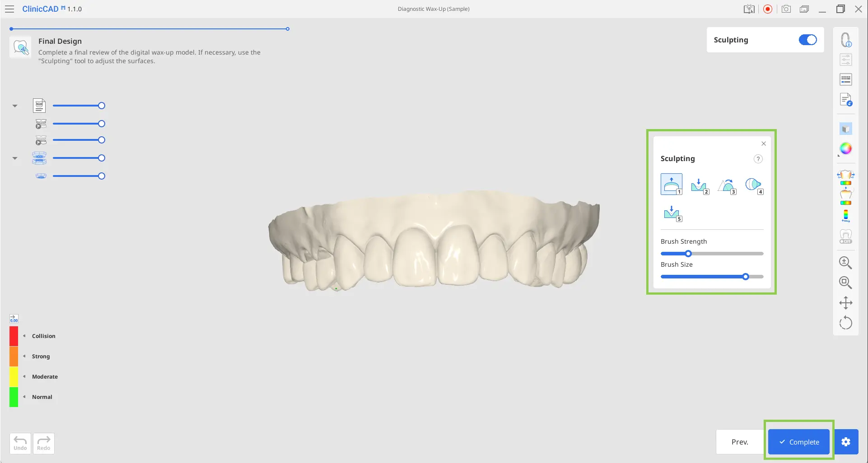This screenshot has height=463, width=868.
Task: Show the thickness color map icon
Action: 846,217
